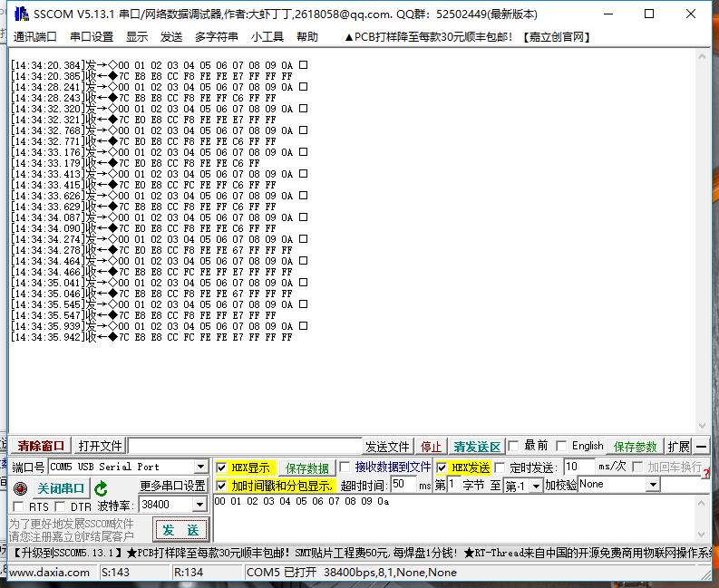
Task: Click the 发送 send button
Action: [x=180, y=530]
